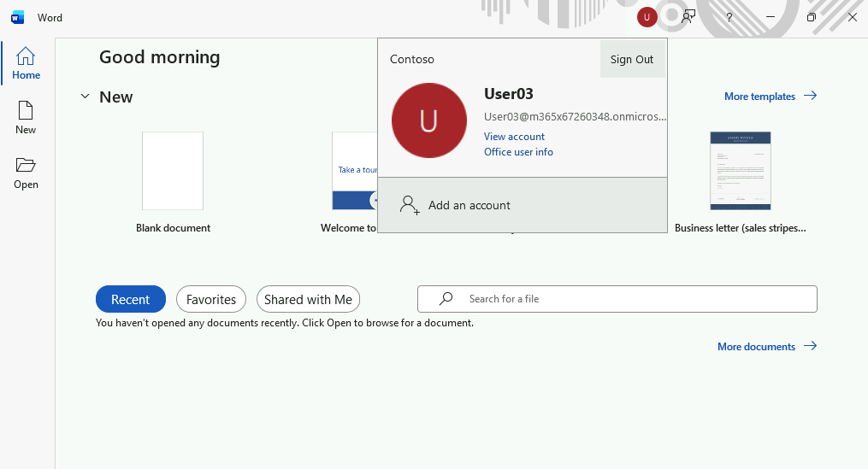Close the Word window

point(853,17)
